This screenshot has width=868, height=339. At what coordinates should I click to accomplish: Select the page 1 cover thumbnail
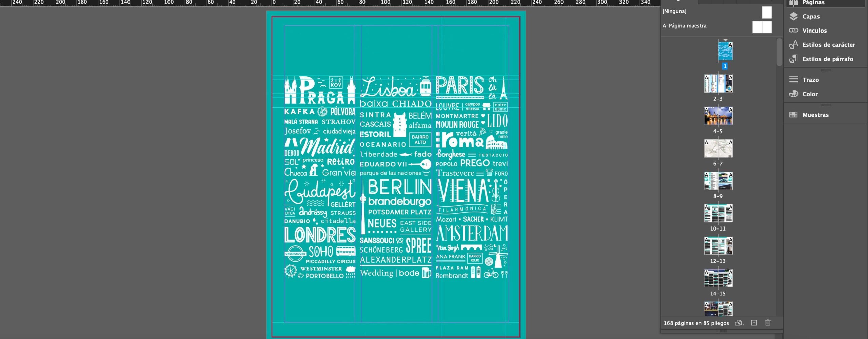coord(725,52)
